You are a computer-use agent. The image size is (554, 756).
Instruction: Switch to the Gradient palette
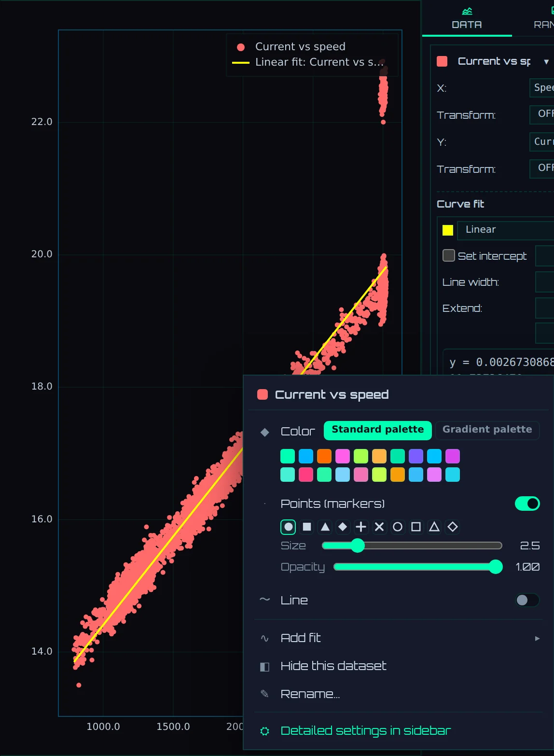click(487, 430)
